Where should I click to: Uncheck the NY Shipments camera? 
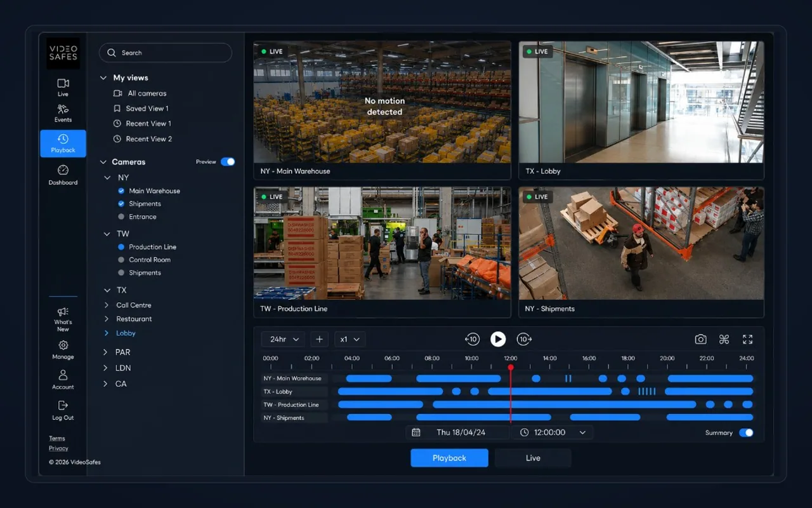point(121,204)
